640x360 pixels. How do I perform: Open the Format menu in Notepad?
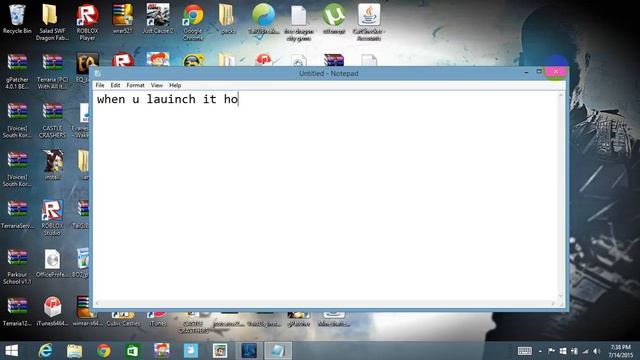coord(135,85)
